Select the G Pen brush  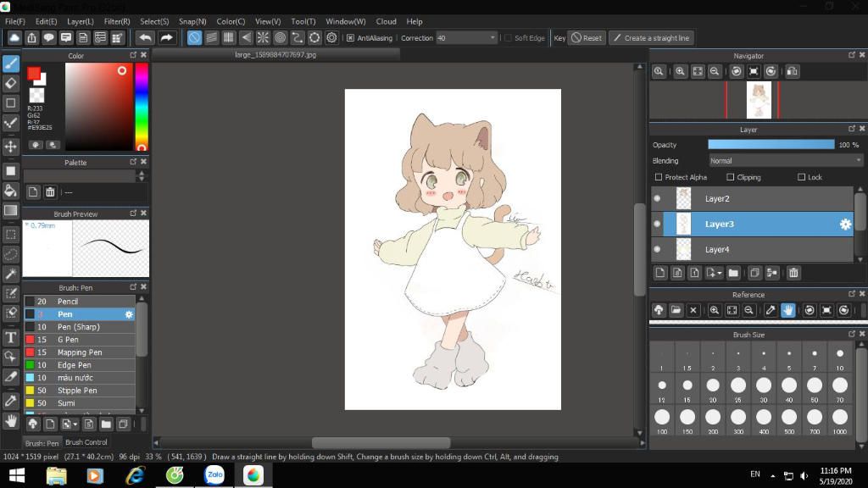80,340
